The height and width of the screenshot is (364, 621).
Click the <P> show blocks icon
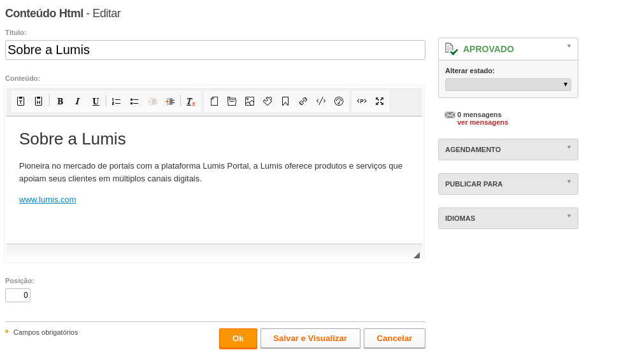tap(362, 101)
